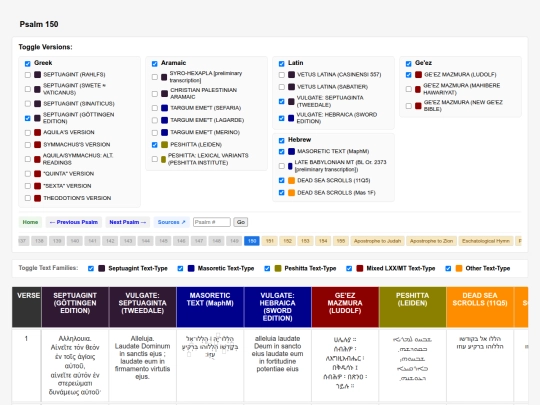Select Psalm 149 tab
Viewport: 540px width, 405px height.
pos(234,241)
